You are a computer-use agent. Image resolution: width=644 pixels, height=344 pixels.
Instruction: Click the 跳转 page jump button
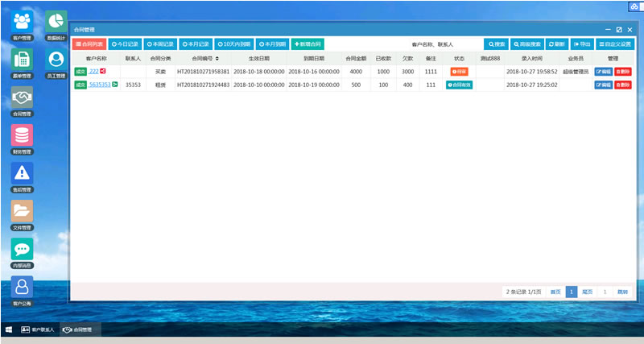coord(622,292)
